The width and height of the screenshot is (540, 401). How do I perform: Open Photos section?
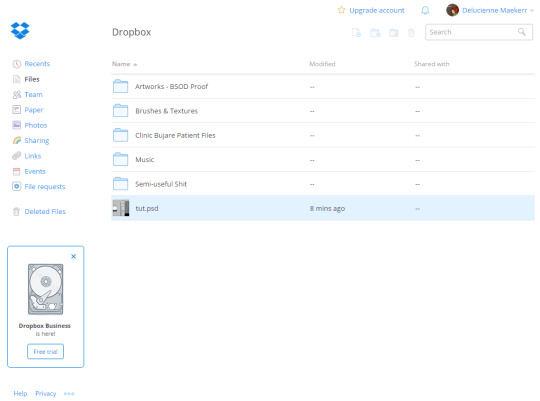tap(36, 125)
